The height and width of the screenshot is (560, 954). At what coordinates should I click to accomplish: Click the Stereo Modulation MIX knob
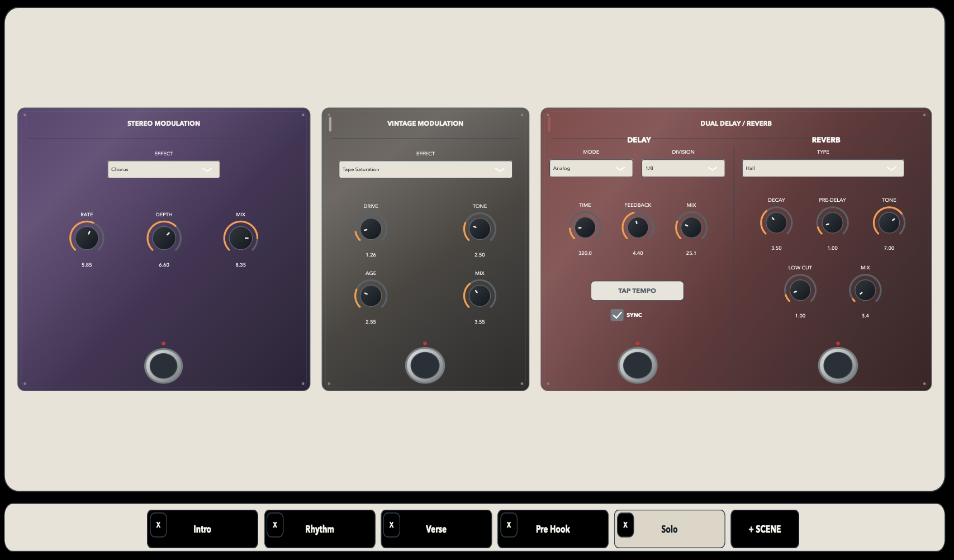[241, 238]
